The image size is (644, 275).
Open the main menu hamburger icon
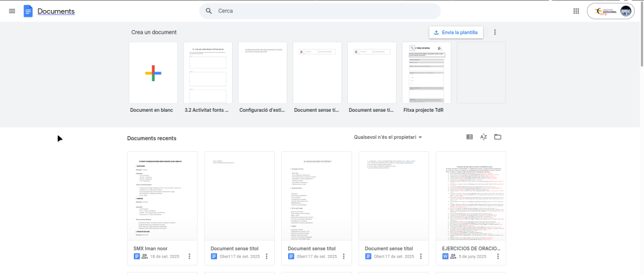click(12, 11)
